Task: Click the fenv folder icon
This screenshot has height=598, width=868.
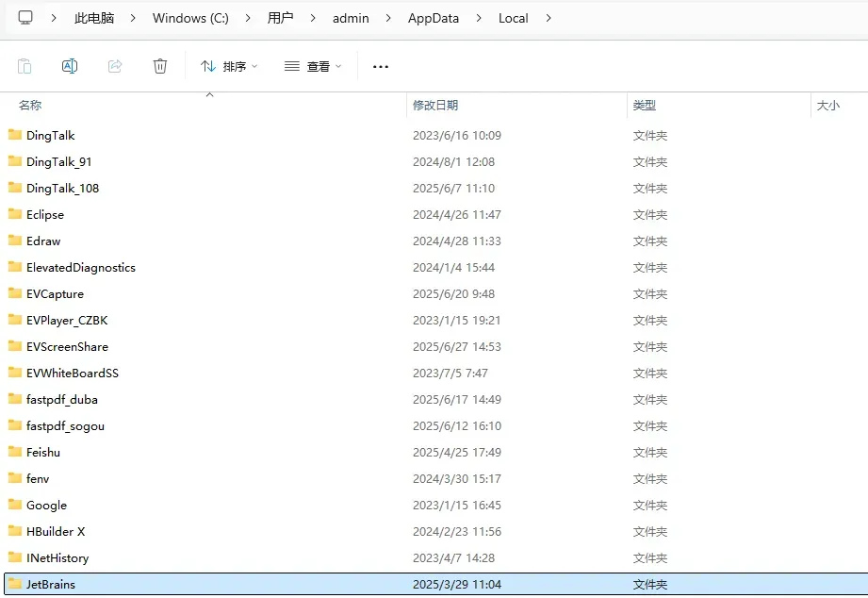Action: pyautogui.click(x=15, y=478)
